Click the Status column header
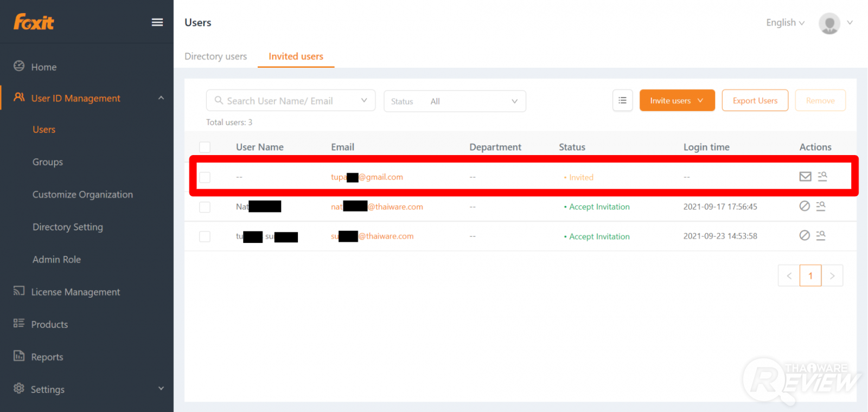Screen dimensions: 868x412 [x=572, y=147]
